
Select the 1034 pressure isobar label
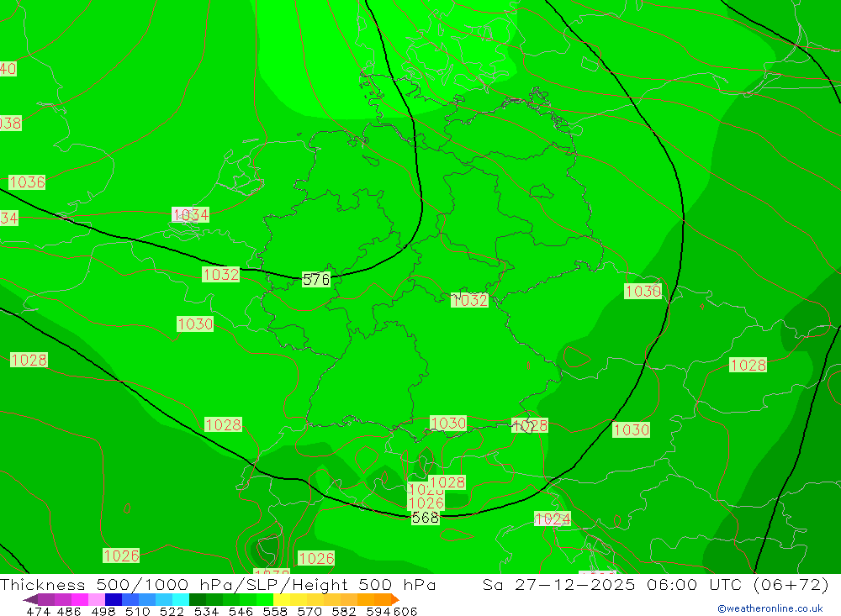tap(190, 214)
